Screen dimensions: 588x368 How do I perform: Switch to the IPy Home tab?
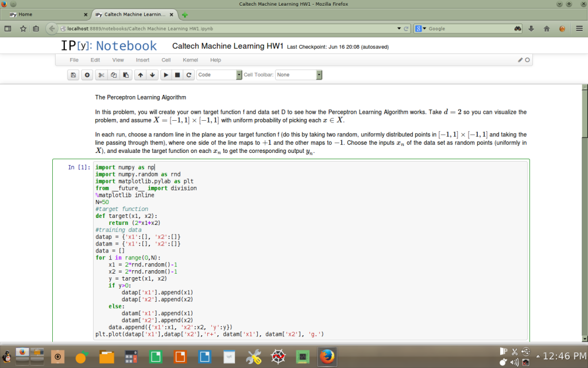(46, 14)
